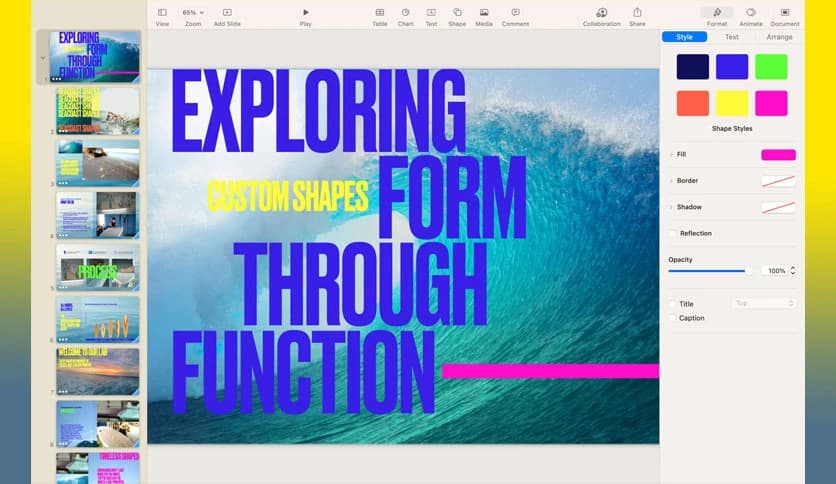Open the Zoom percentage dropdown
Viewport: 836px width, 484px height.
[x=192, y=12]
